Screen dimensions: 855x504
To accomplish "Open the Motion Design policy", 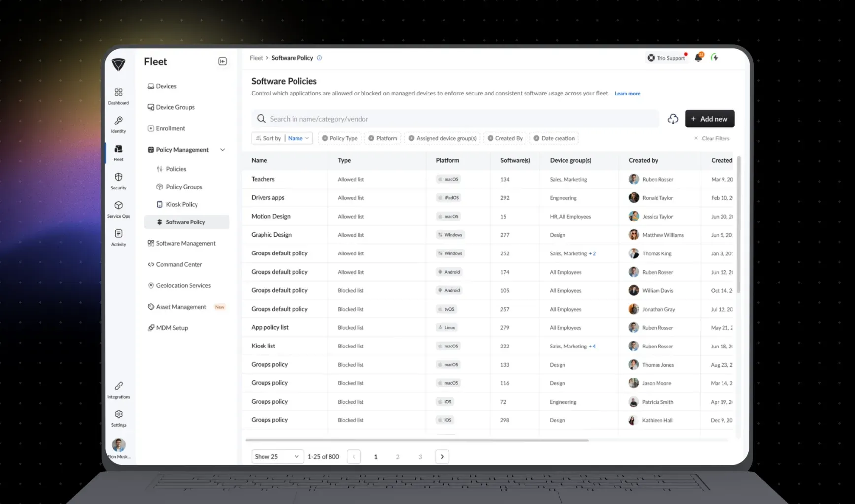I will (x=488, y=216).
